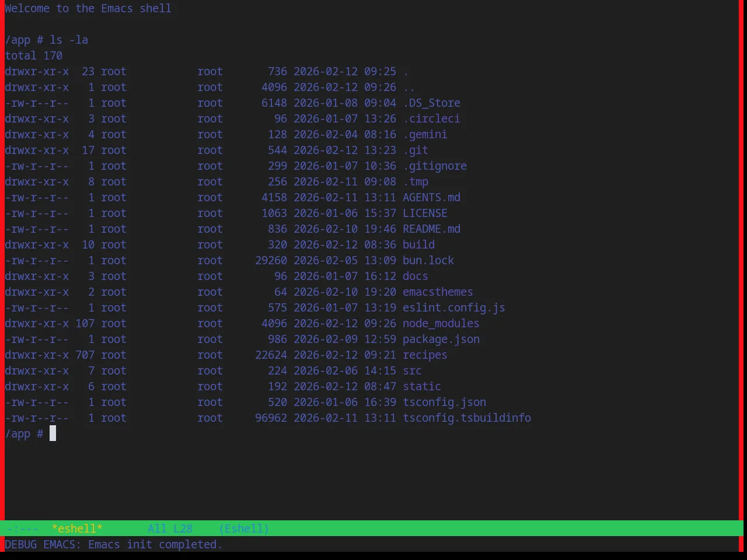Click the 96962 file size value
This screenshot has height=560, width=747.
point(271,418)
